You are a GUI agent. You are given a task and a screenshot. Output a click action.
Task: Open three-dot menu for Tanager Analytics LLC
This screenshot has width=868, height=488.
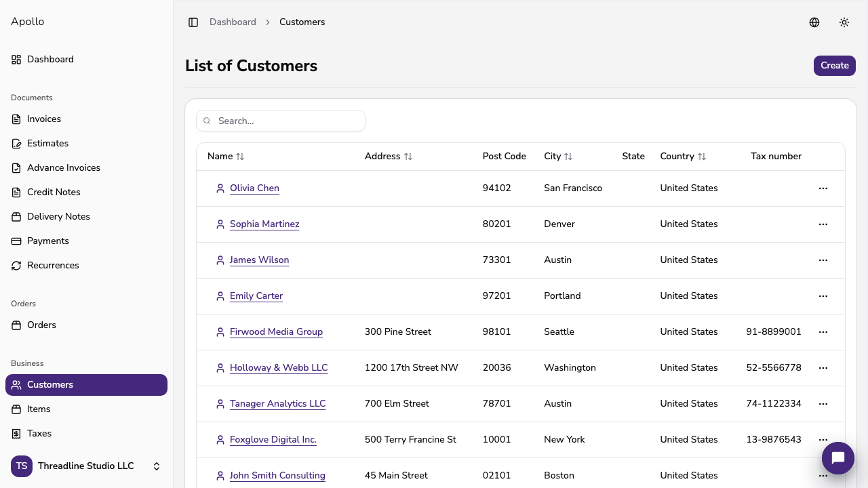tap(823, 404)
